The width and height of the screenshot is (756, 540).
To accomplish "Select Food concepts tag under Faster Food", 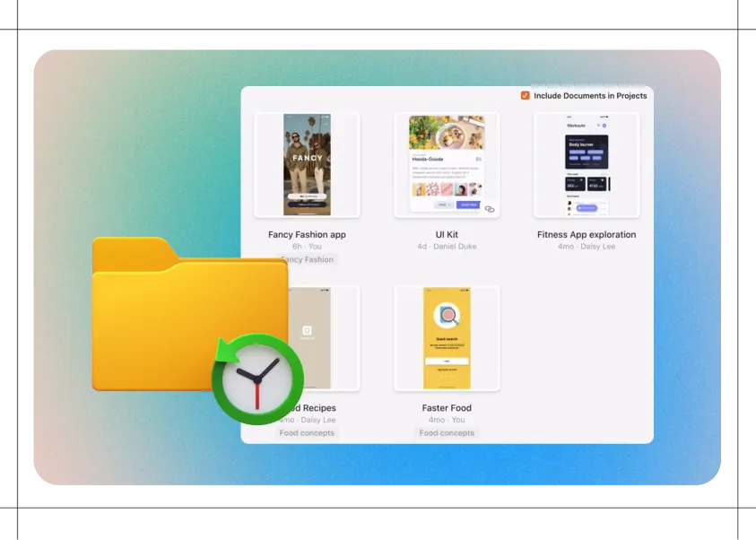I will [447, 433].
